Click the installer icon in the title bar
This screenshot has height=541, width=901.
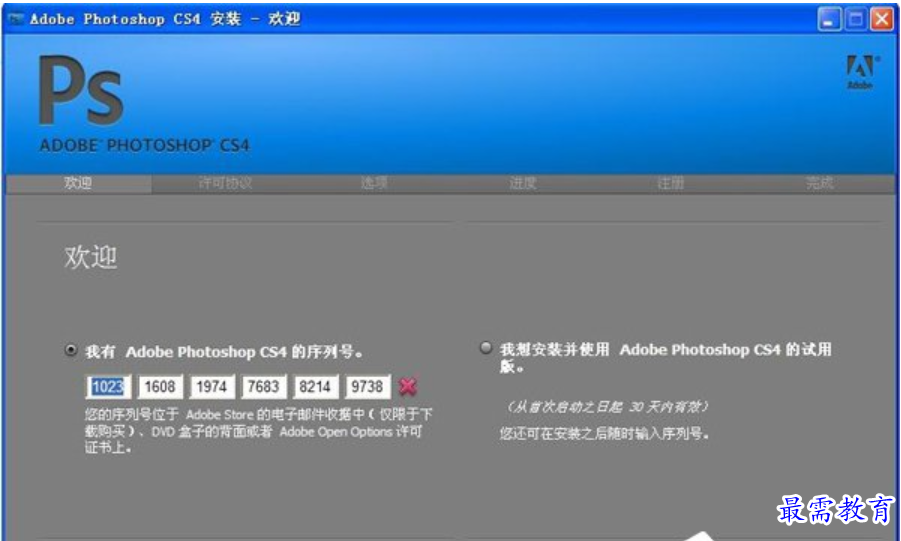click(x=14, y=19)
